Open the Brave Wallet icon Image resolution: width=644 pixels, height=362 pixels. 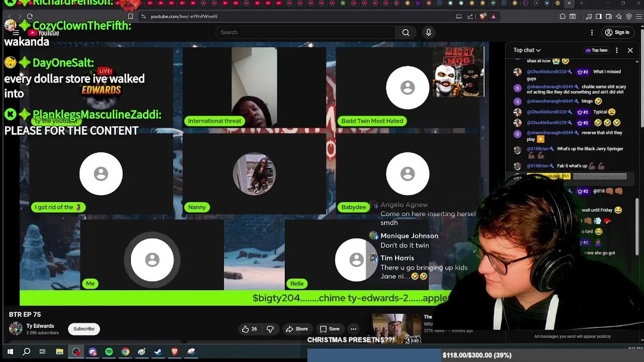tap(608, 16)
